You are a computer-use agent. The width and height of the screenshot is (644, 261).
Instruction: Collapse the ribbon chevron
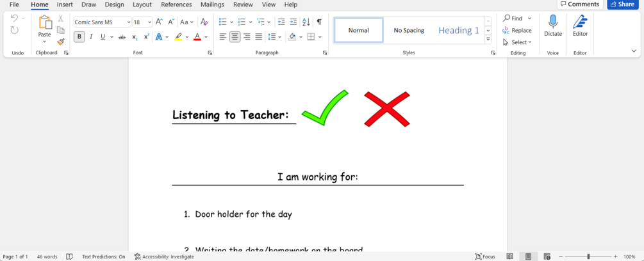click(x=634, y=51)
